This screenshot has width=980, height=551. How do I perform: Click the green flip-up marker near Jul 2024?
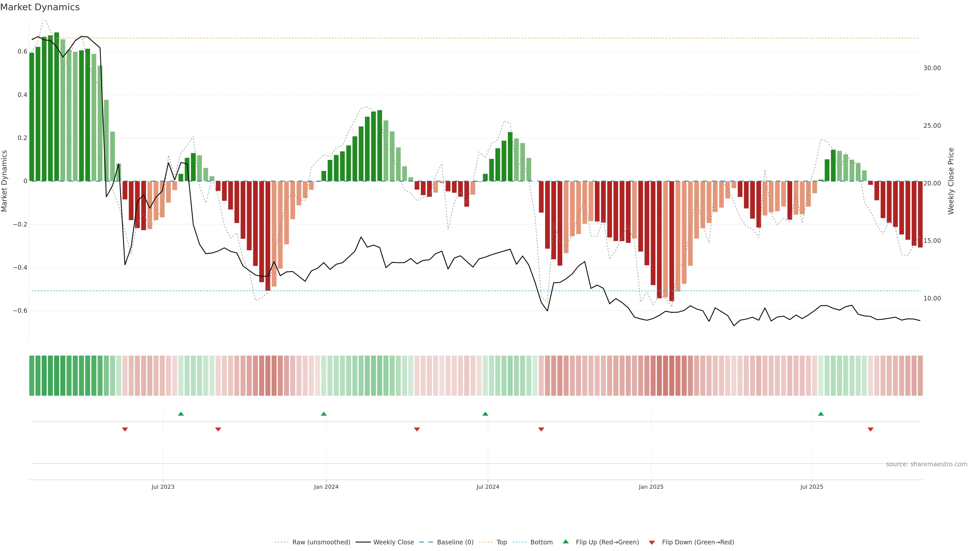485,414
